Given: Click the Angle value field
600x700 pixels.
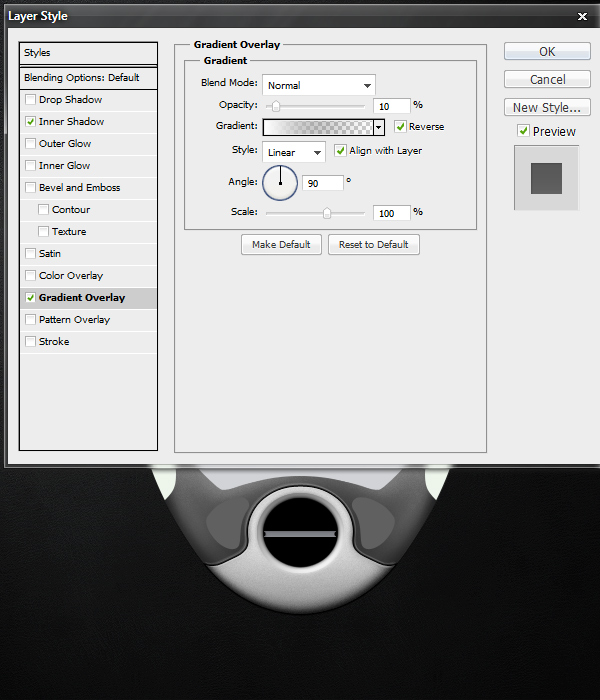Looking at the screenshot, I should tap(323, 183).
